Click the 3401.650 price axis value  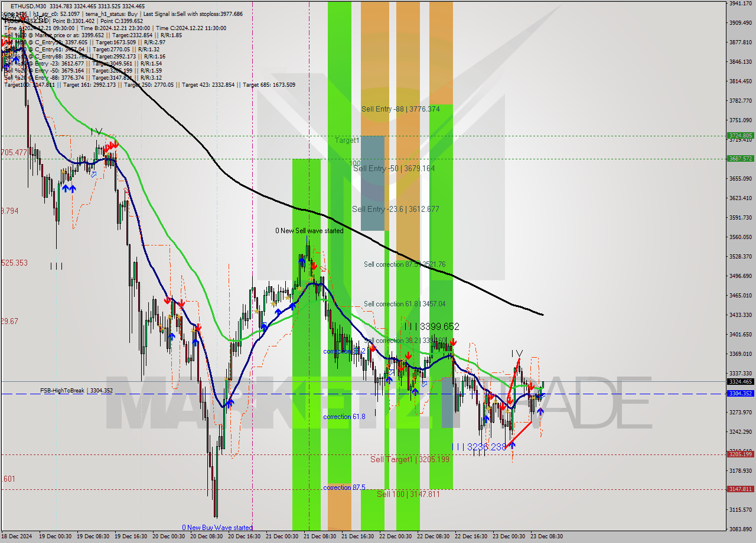[741, 334]
